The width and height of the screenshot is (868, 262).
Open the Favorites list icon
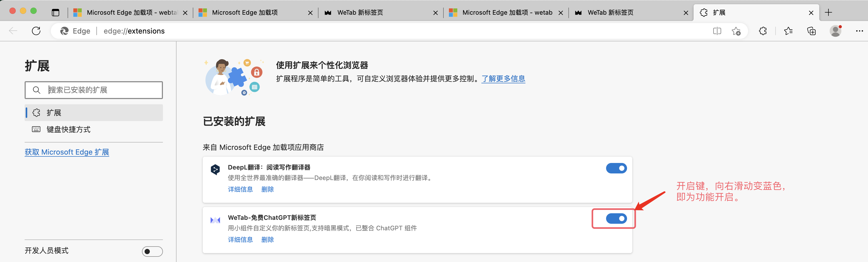tap(788, 31)
